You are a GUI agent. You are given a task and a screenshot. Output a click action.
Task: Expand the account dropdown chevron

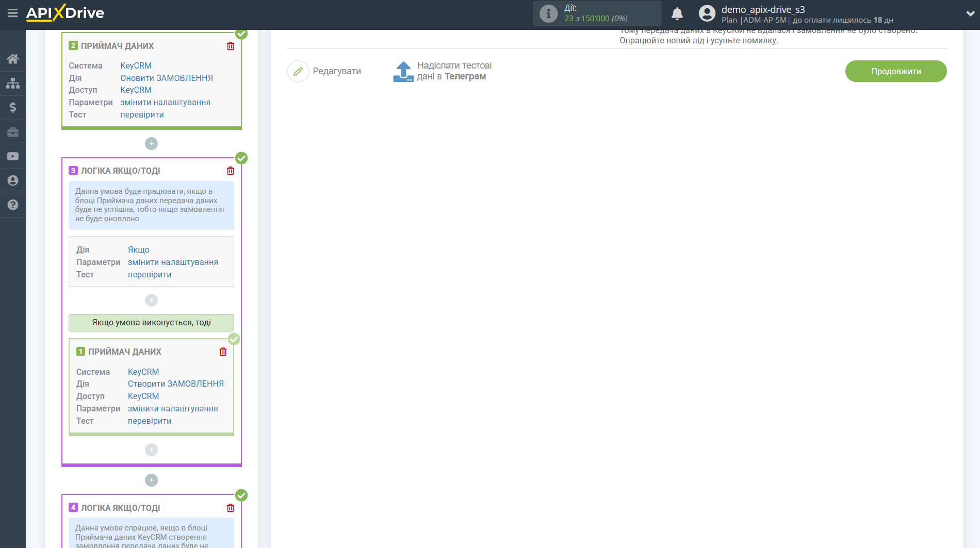tap(970, 14)
